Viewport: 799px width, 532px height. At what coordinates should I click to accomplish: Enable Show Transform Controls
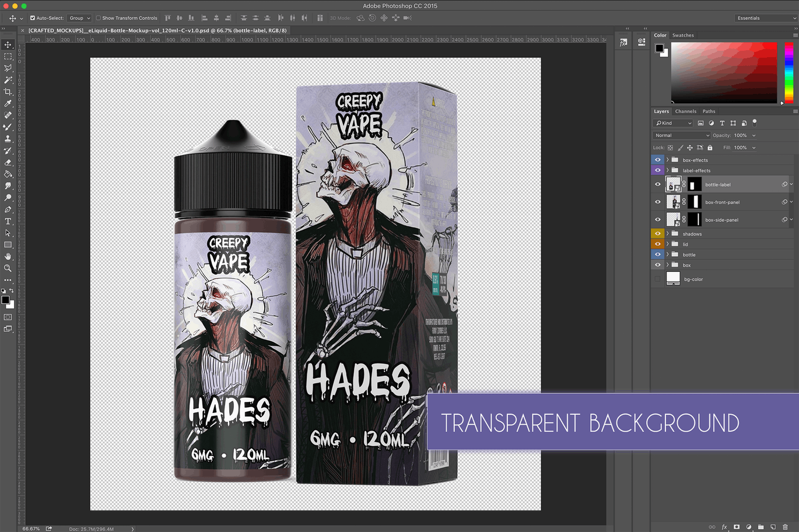tap(99, 17)
